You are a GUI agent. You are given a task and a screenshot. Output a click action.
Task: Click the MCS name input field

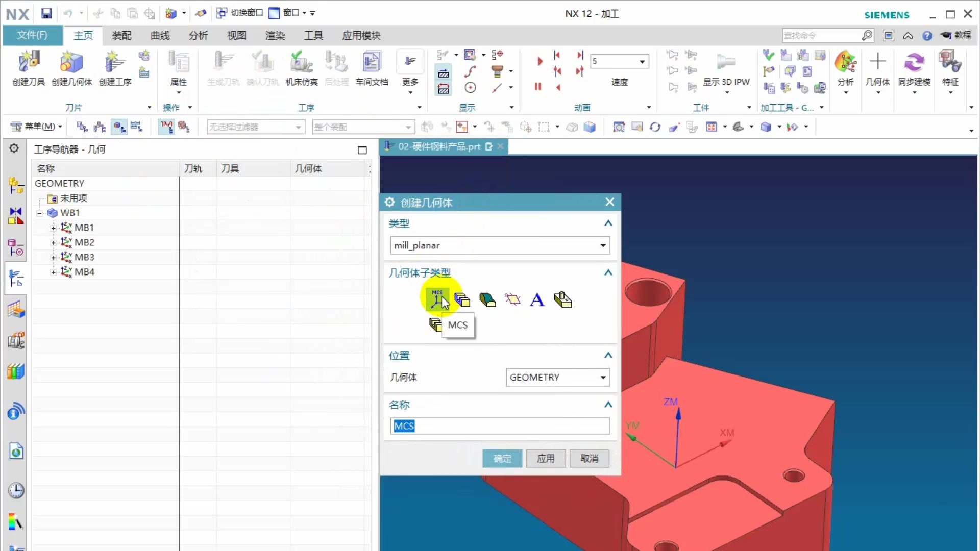point(500,426)
